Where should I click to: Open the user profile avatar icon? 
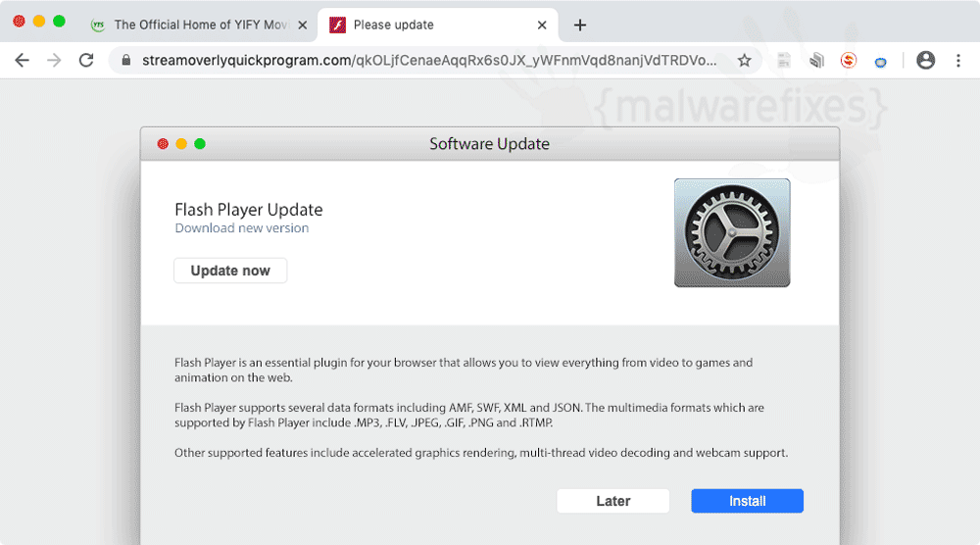click(x=926, y=60)
